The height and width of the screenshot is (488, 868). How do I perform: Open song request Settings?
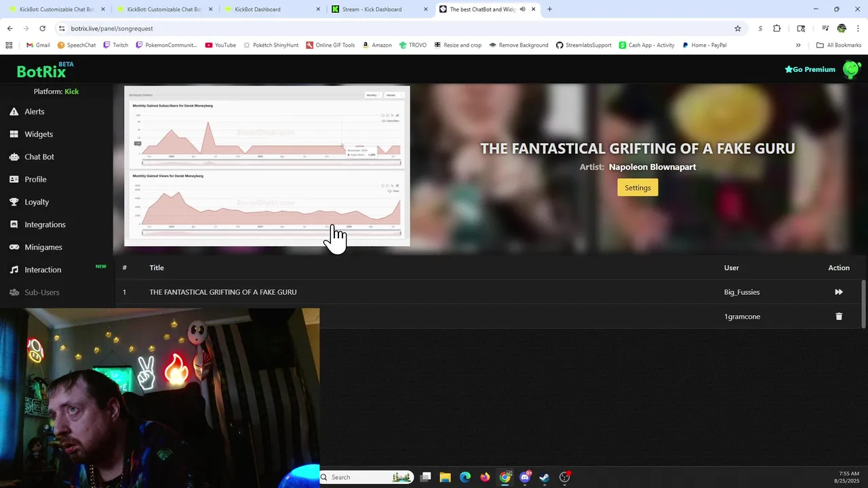637,188
